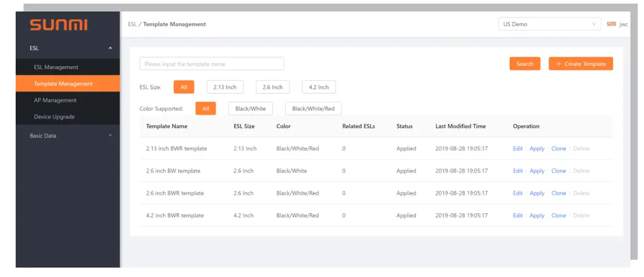Screen dimensions: 644x277
Task: Apply the 4.2 inch BWR template
Action: (x=537, y=215)
